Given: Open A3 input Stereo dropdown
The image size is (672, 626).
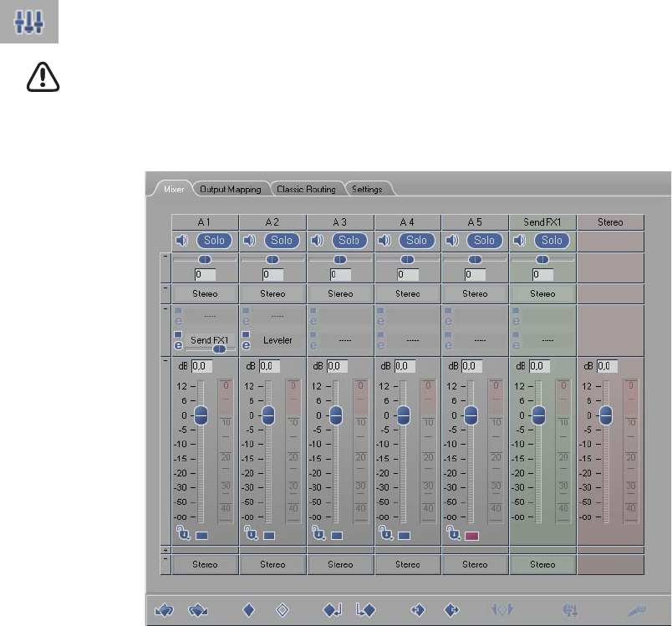Looking at the screenshot, I should tap(340, 294).
